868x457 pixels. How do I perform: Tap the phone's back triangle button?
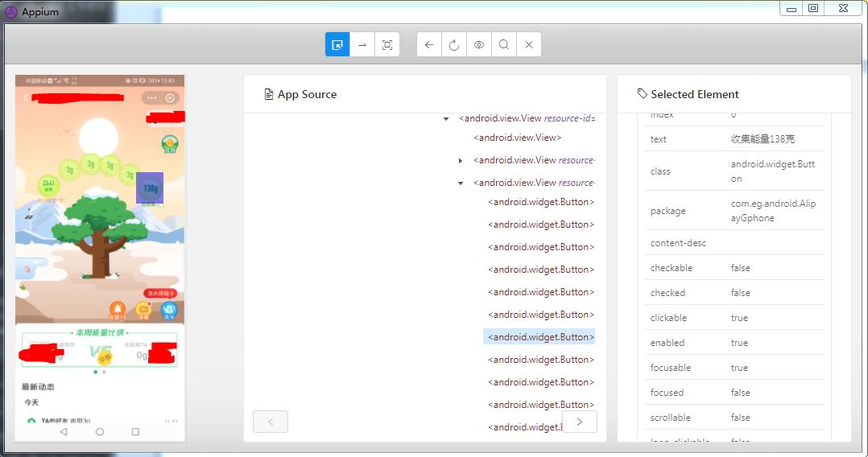click(64, 431)
